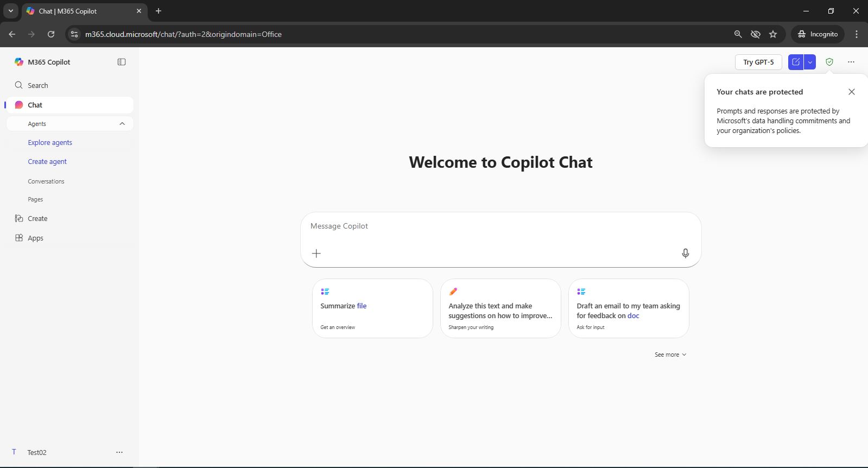Open Apps in the left sidebar
This screenshot has width=868, height=468.
click(35, 238)
